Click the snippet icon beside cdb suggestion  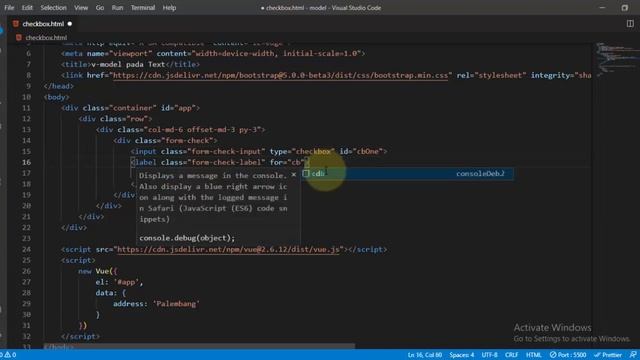306,173
